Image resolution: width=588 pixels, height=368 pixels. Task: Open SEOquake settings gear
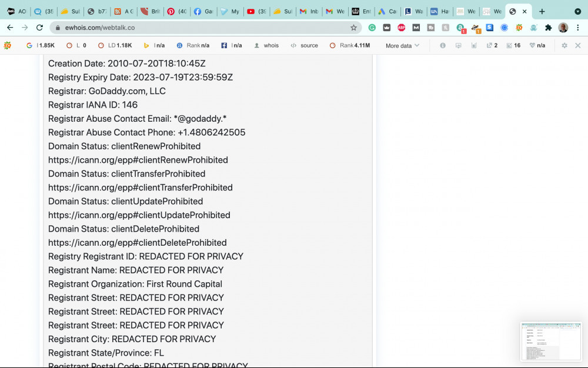564,45
